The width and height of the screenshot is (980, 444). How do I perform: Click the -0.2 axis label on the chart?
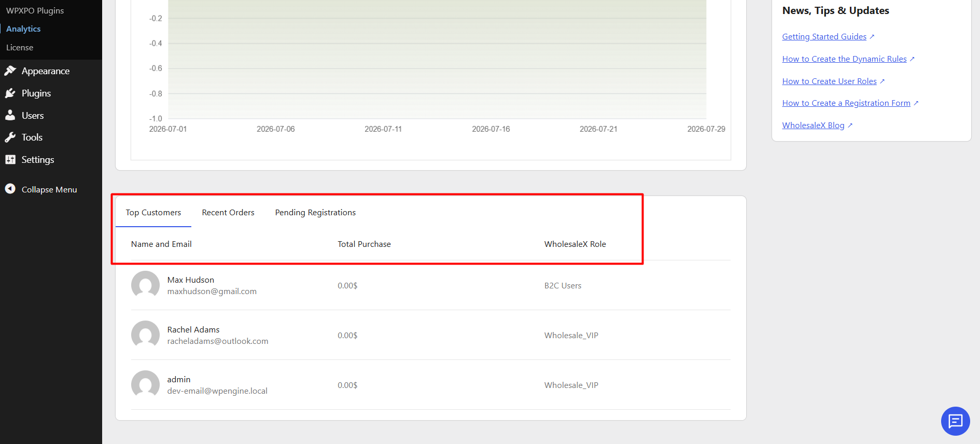tap(156, 18)
